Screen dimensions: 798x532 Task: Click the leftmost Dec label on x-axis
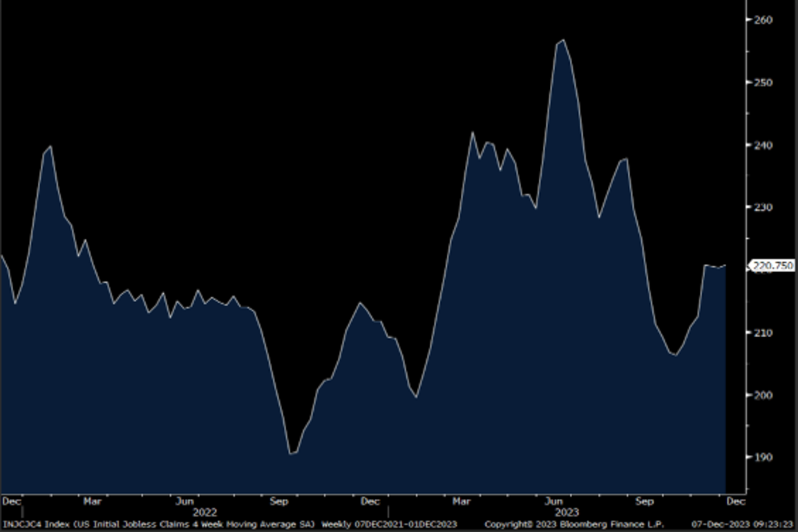point(11,501)
